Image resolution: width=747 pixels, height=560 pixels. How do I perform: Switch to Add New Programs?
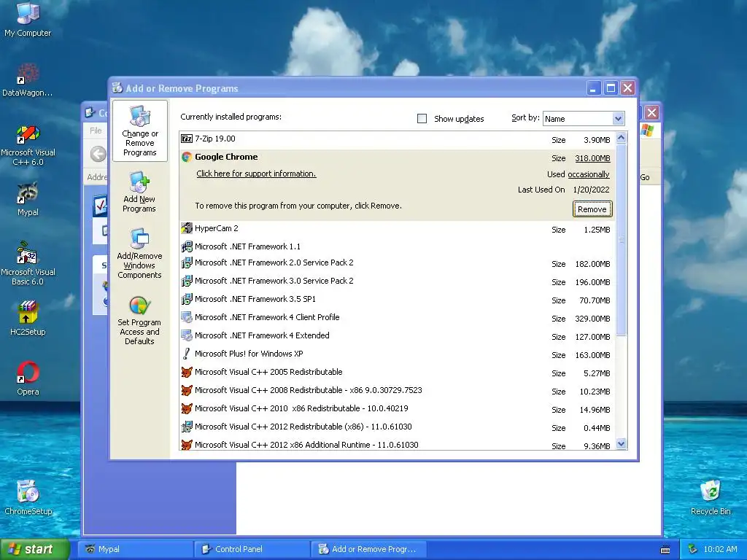pyautogui.click(x=139, y=192)
